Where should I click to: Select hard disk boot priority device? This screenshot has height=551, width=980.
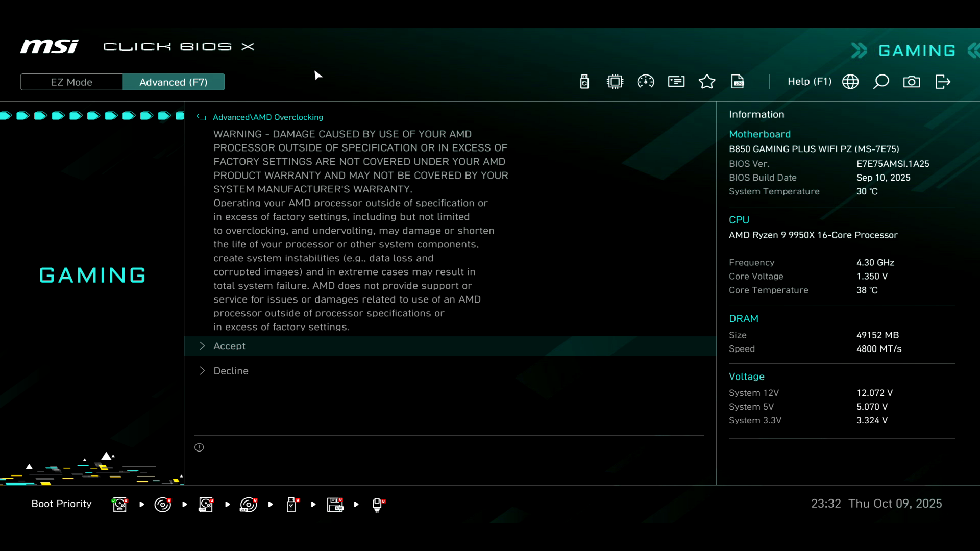119,505
